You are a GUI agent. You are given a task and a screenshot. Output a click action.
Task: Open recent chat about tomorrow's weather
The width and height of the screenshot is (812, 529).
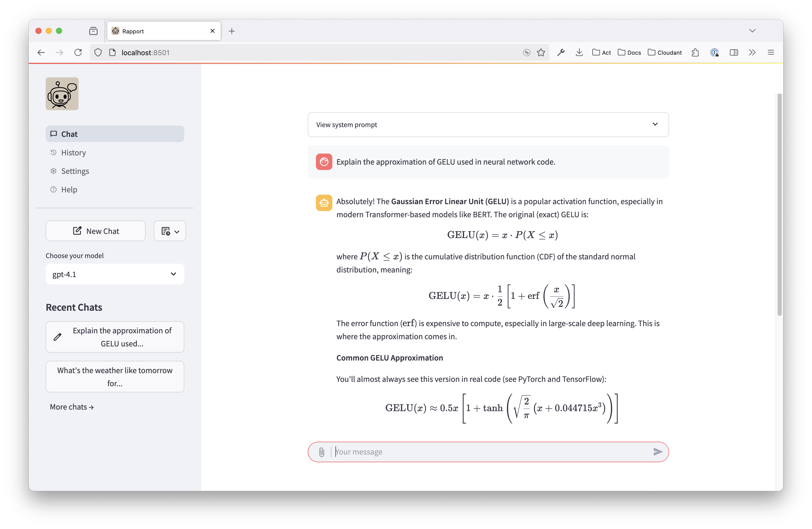pos(115,377)
